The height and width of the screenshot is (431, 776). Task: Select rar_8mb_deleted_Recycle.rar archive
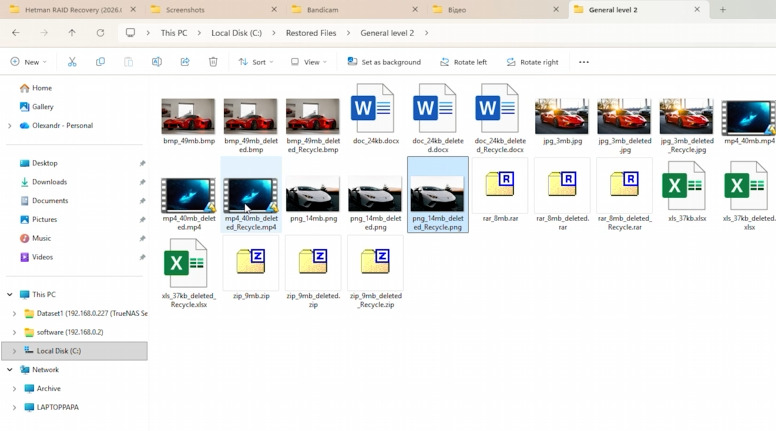tap(625, 194)
